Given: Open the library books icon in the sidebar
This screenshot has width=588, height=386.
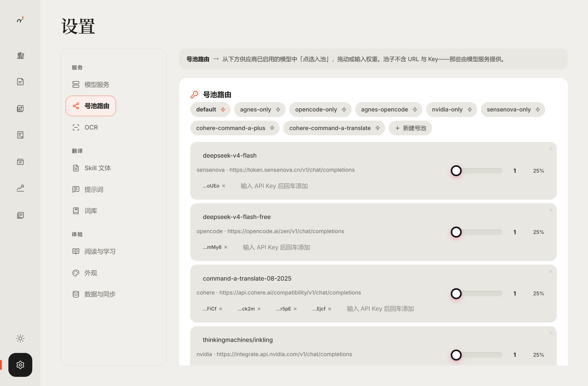Looking at the screenshot, I should [x=20, y=55].
